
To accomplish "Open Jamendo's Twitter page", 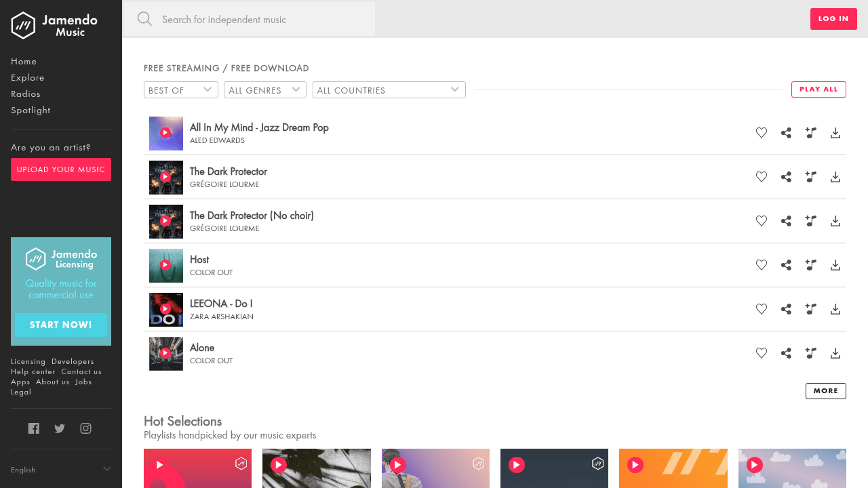I will [60, 428].
